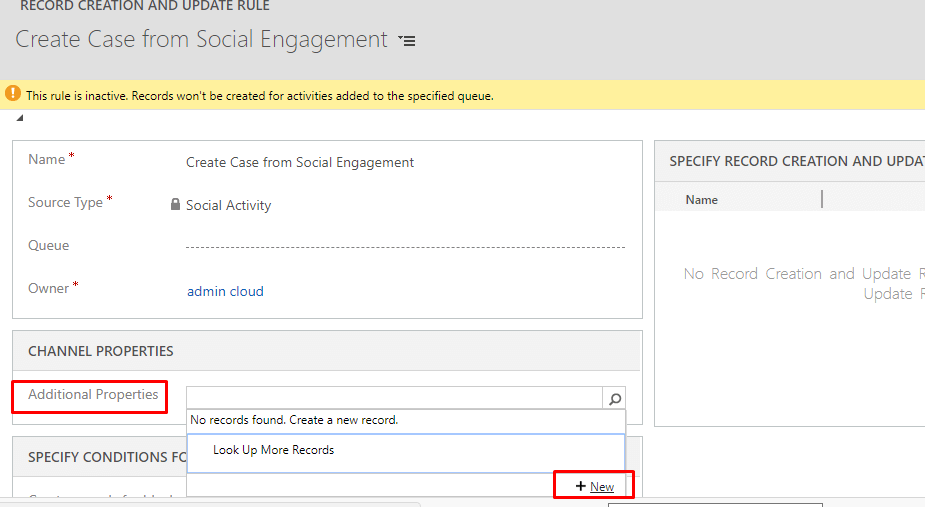Select Look Up More Records option
Screen dimensions: 925x507
click(x=273, y=450)
